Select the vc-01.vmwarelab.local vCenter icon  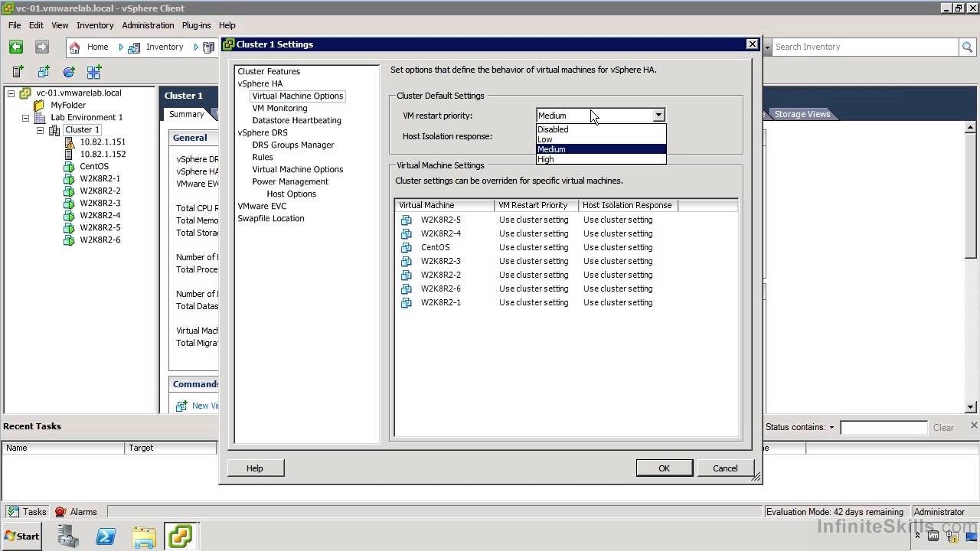(24, 93)
